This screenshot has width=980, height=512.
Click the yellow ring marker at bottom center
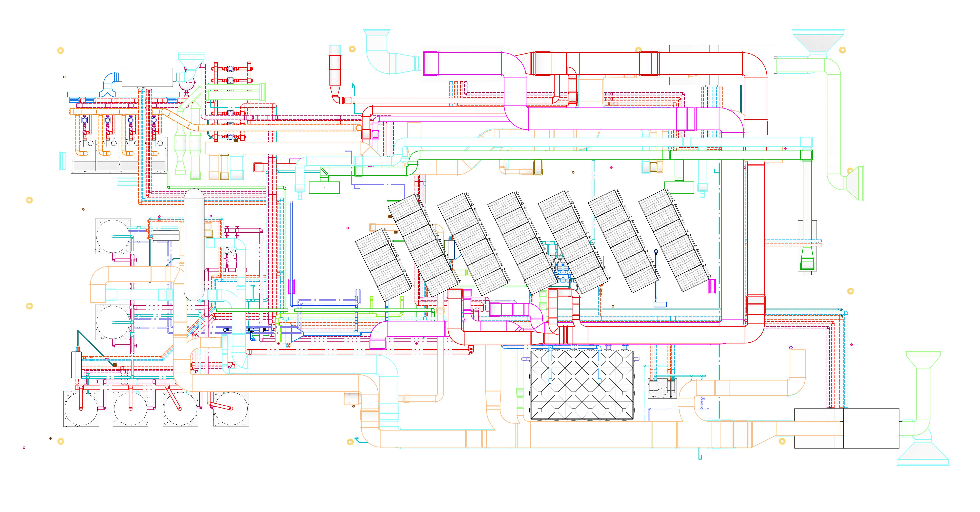pyautogui.click(x=350, y=442)
